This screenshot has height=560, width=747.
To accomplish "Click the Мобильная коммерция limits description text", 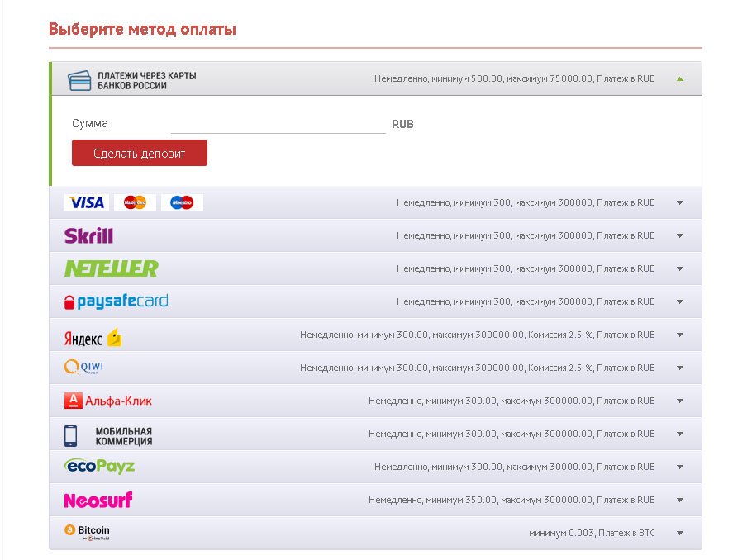I will [x=511, y=434].
